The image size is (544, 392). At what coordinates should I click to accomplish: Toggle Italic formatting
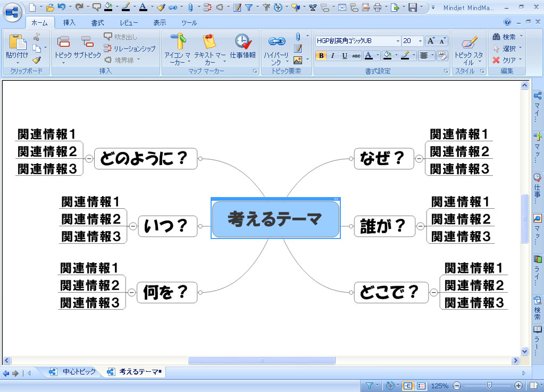333,55
